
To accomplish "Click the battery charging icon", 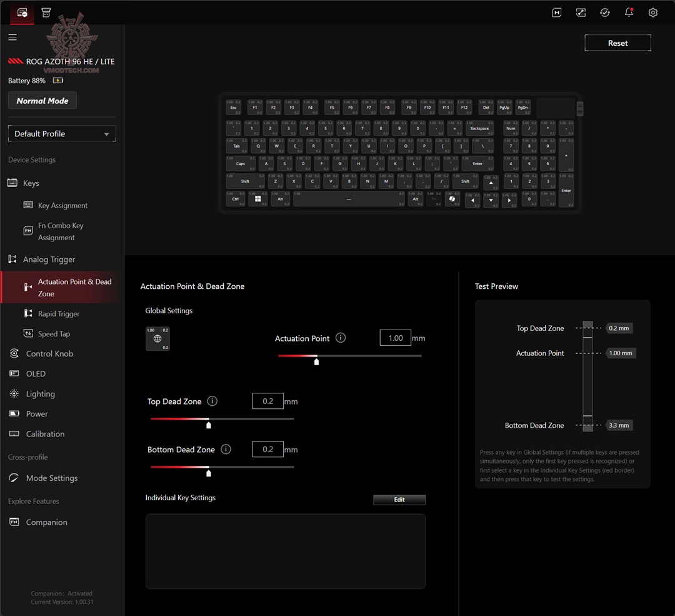I will (x=57, y=81).
